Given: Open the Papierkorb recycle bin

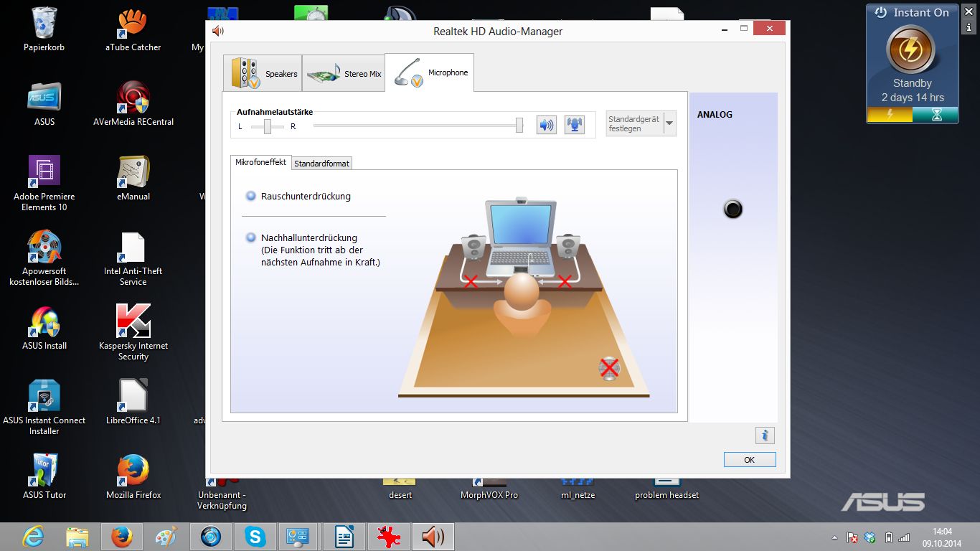Looking at the screenshot, I should [x=44, y=30].
